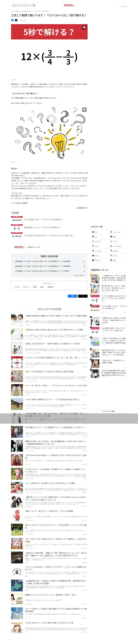Open the ライフスタイル category moon icon
Screen dimensions: 138x644
point(111,246)
